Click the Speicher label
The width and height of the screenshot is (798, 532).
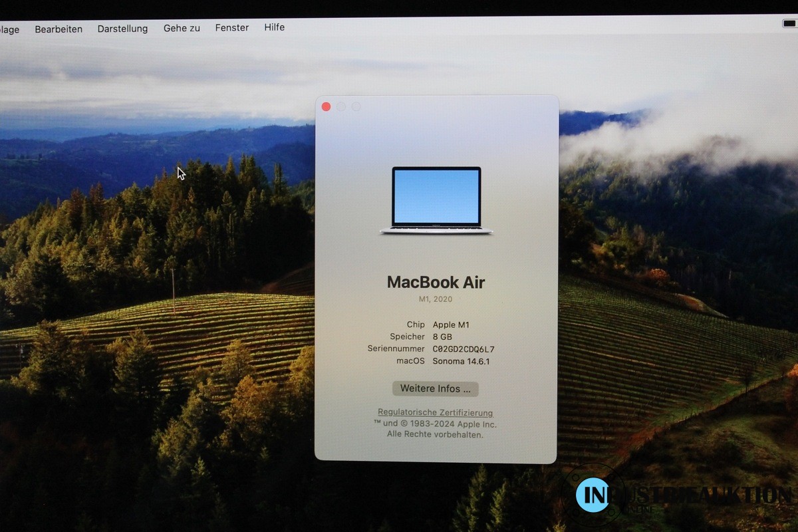coord(407,337)
